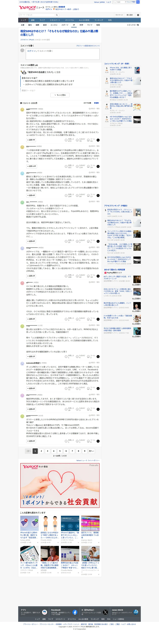This screenshot has width=159, height=644.
Task: Click 共感した icon on meg's comment
Action: tap(66, 276)
